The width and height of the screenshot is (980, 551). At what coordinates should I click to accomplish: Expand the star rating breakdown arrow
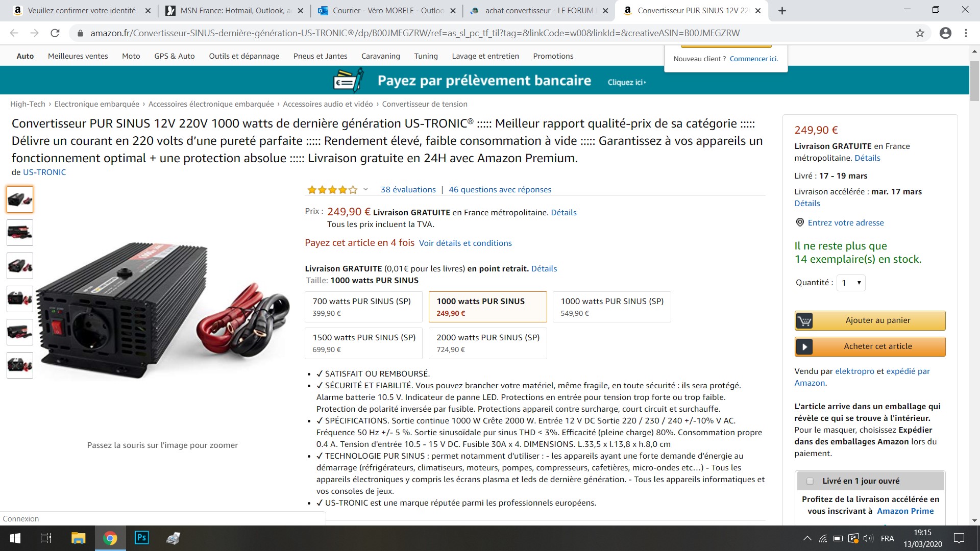tap(365, 189)
